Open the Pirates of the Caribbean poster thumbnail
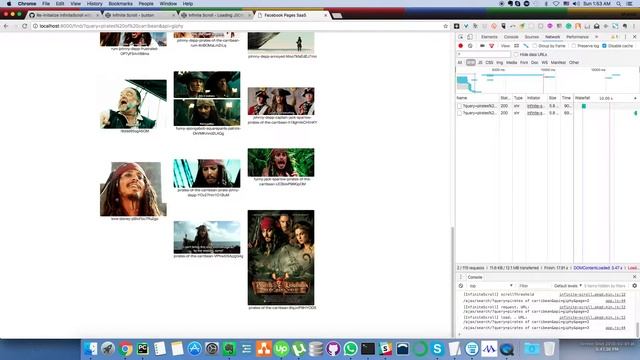 click(x=281, y=258)
